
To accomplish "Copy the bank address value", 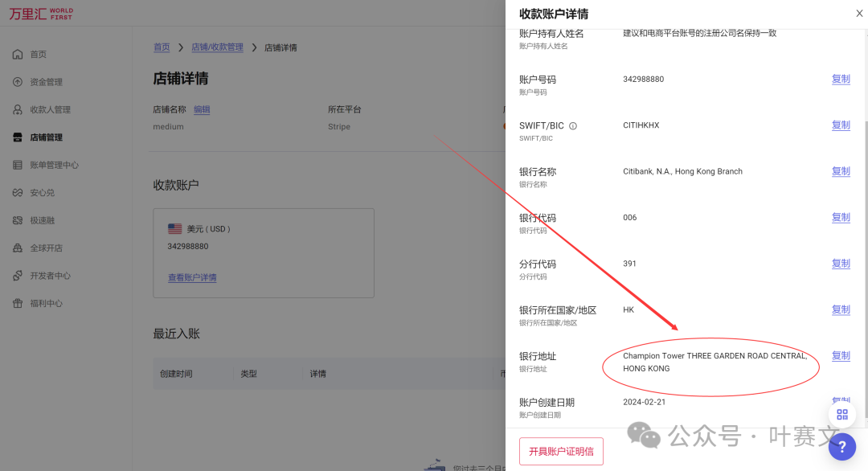I will pyautogui.click(x=841, y=356).
